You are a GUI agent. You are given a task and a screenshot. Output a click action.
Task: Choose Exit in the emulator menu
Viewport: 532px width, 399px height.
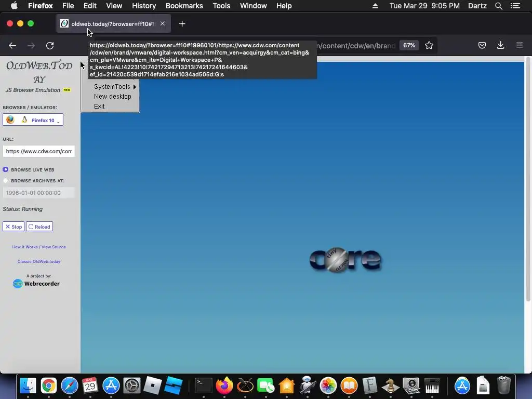click(x=99, y=107)
